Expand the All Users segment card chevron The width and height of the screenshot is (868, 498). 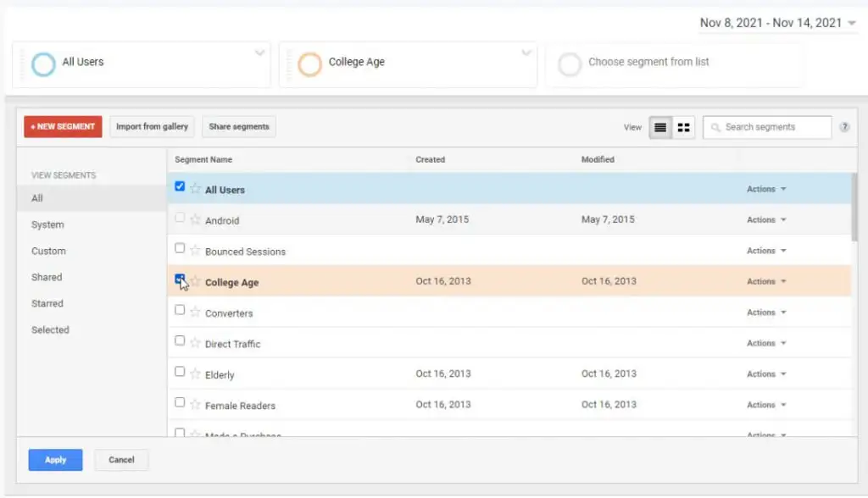(259, 53)
